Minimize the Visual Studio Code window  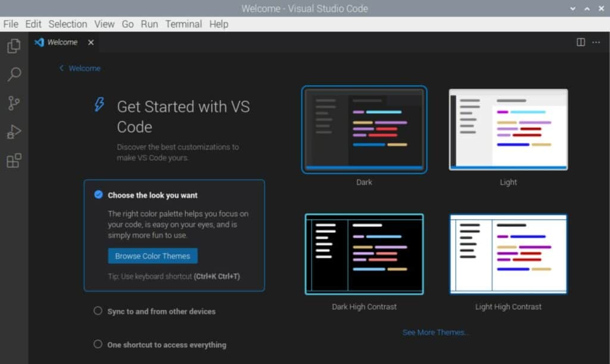point(572,8)
